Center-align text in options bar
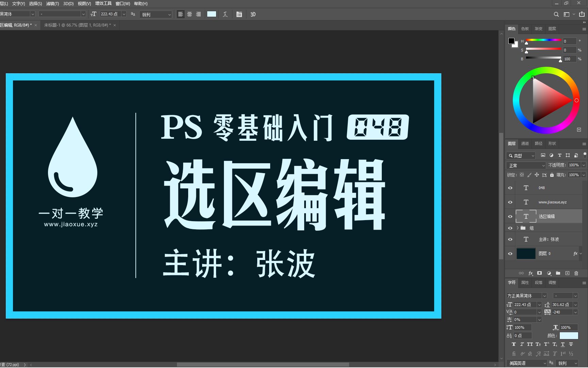Screen dimensions: 588x368 point(190,14)
